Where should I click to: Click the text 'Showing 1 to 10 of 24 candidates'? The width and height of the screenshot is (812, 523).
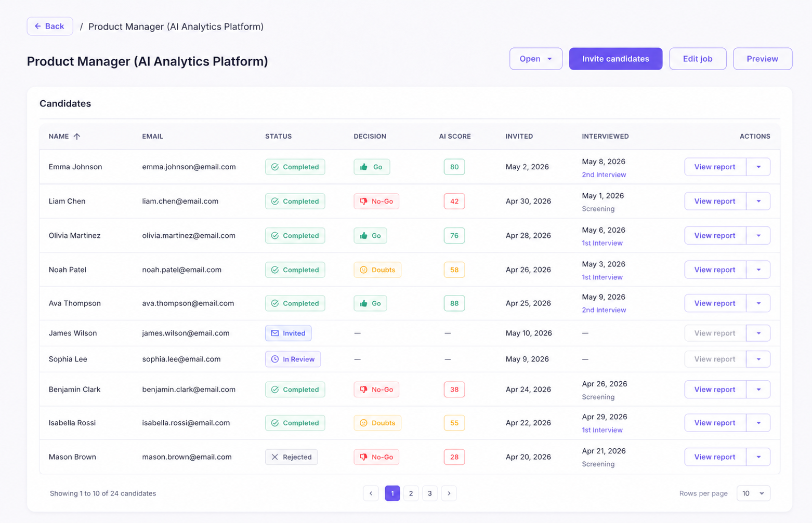[103, 493]
